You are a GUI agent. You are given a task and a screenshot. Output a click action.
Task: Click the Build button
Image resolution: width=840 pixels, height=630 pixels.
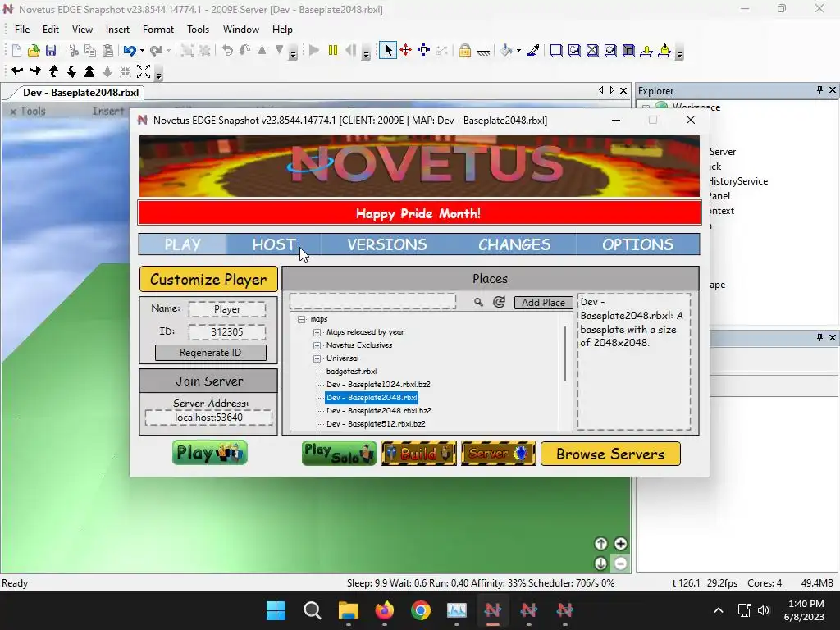click(419, 453)
